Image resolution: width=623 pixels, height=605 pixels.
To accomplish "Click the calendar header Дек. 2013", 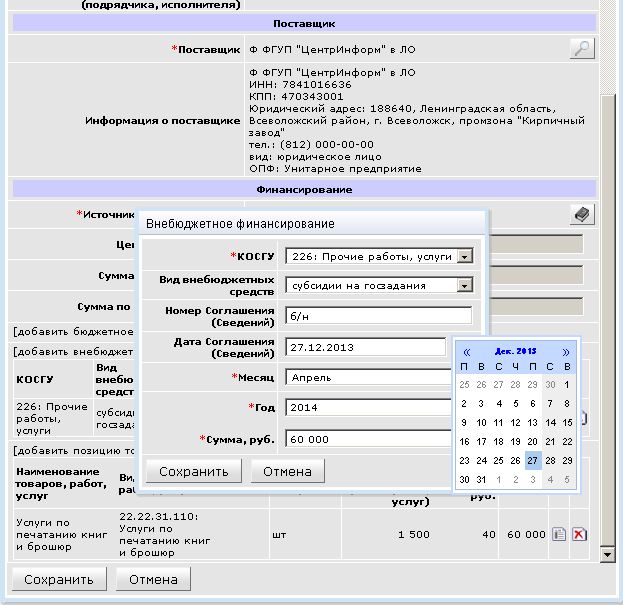I will coord(516,351).
